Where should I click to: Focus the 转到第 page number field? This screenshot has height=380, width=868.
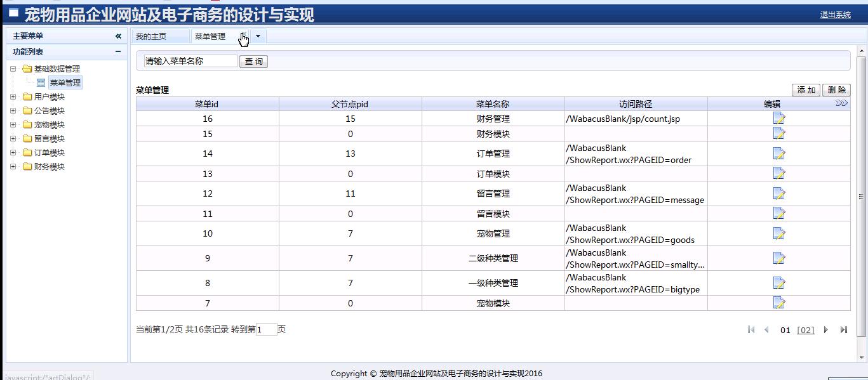click(x=266, y=329)
